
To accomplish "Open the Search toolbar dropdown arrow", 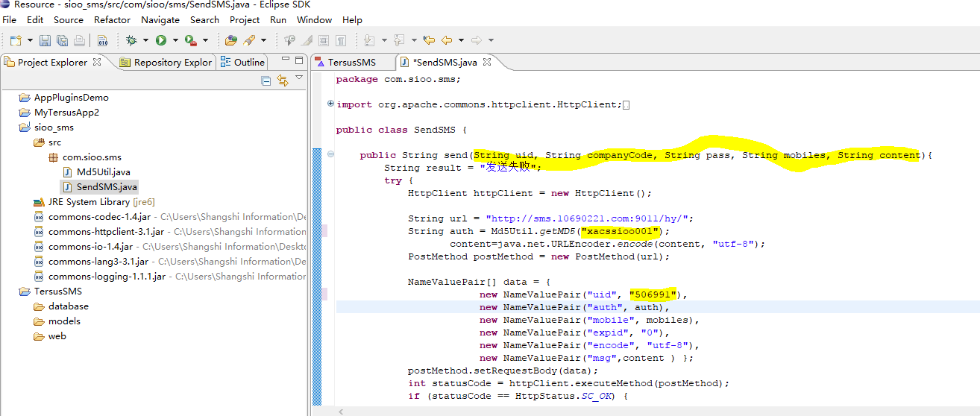I will coord(263,40).
